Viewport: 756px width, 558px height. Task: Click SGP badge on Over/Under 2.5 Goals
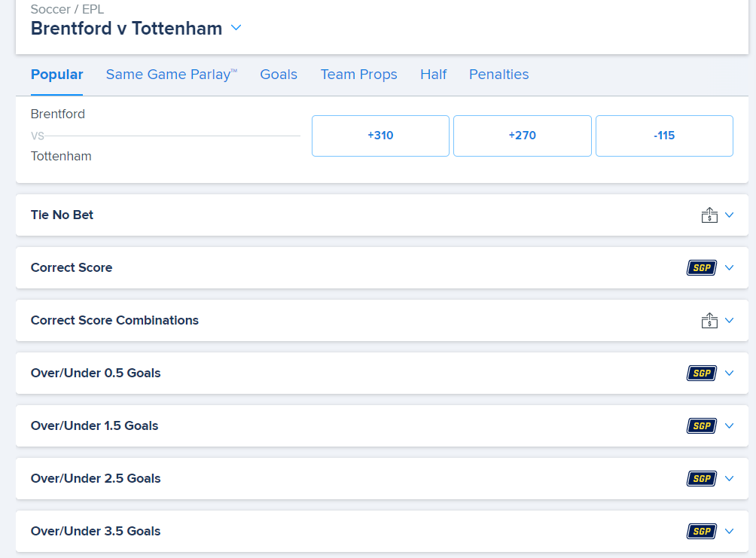(702, 478)
